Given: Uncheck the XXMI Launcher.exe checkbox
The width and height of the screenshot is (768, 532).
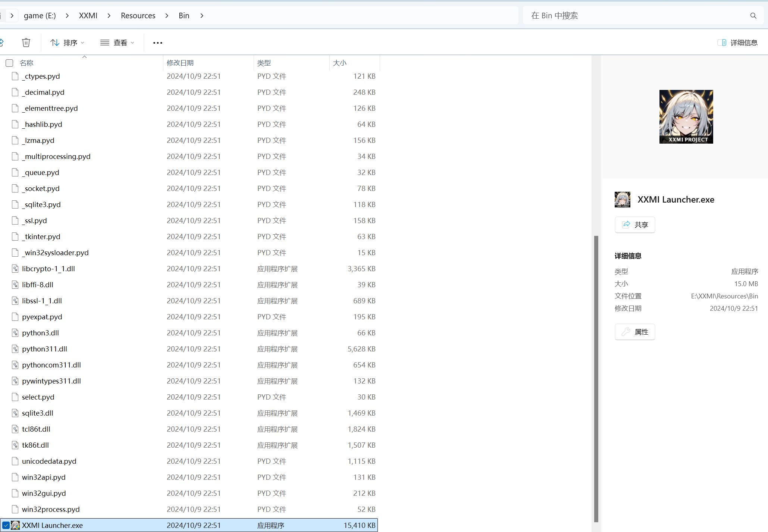Looking at the screenshot, I should [x=6, y=525].
